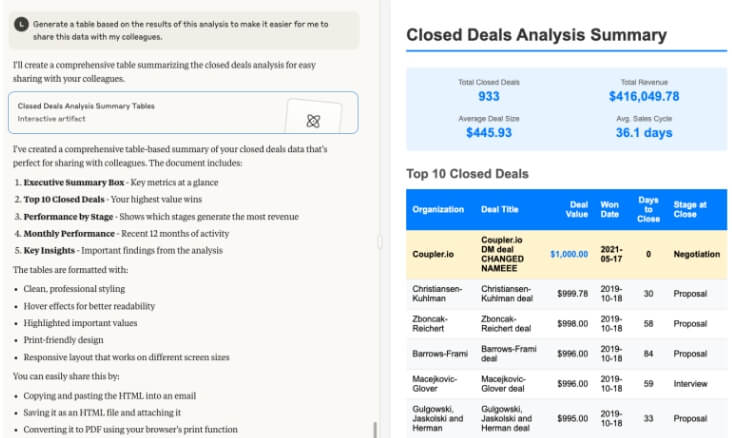Click the artifact icon on the Closed Deals card
Viewport: 732px width, 438px height.
tap(313, 121)
